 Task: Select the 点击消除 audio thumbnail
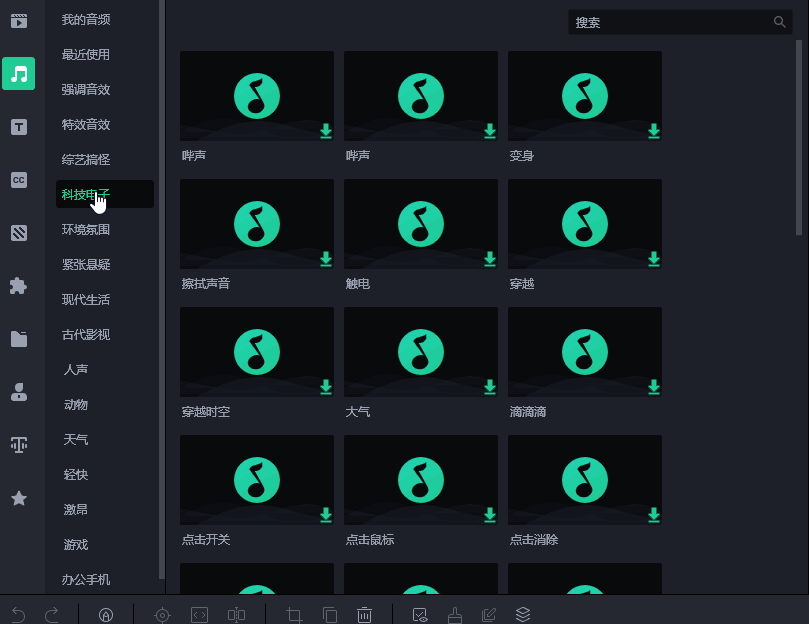coord(585,480)
